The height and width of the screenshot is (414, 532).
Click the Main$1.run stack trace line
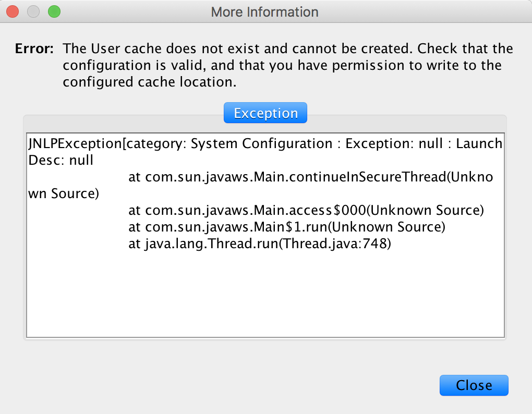click(286, 227)
